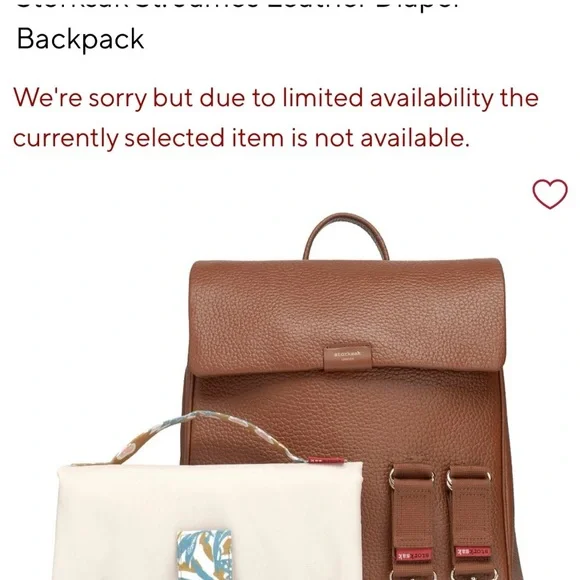This screenshot has height=580, width=580.
Task: Open the brown leather backpack product image
Action: (x=346, y=396)
